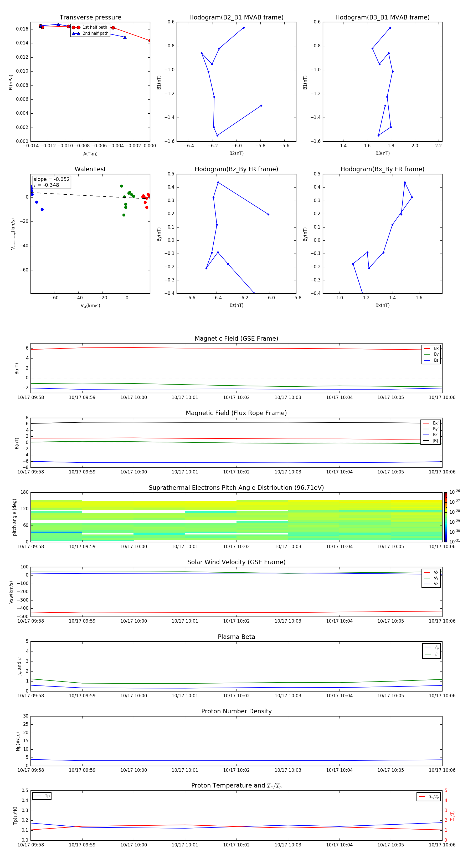Screen dimensions: 473x868
Task: Click the '10/17 10:06' tick under Plasma Beta panel
Action: 442,695
